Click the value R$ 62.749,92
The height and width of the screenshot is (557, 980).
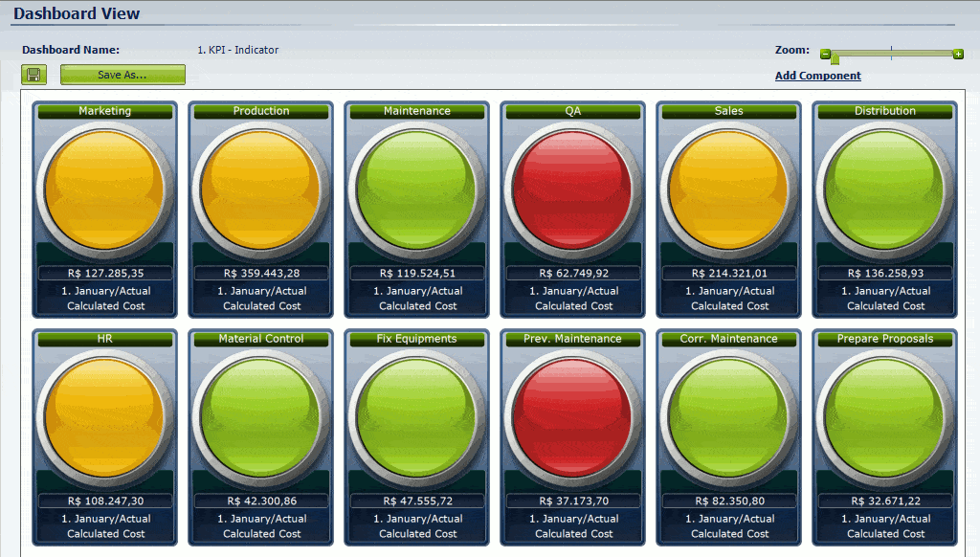point(574,273)
